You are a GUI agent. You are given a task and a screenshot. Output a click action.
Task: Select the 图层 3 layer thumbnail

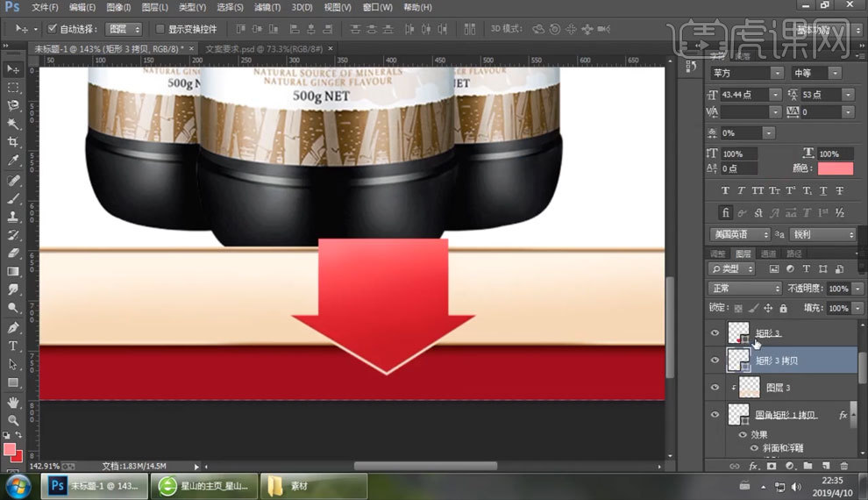tap(750, 387)
